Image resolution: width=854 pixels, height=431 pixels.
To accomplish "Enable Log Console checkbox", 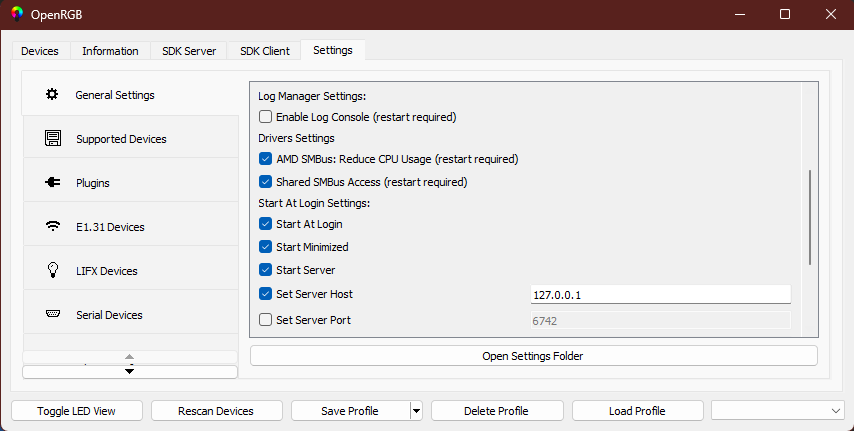I will pyautogui.click(x=265, y=117).
